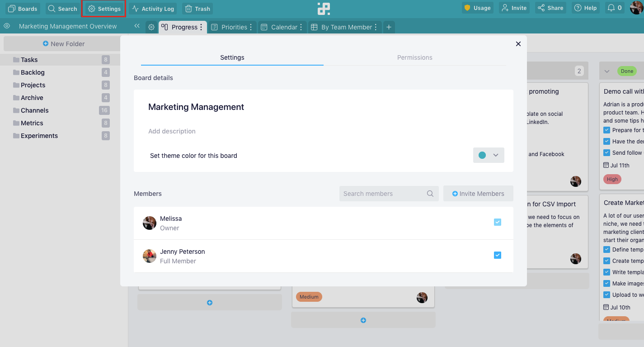Open Help from the top bar
The image size is (644, 347).
coord(585,8)
